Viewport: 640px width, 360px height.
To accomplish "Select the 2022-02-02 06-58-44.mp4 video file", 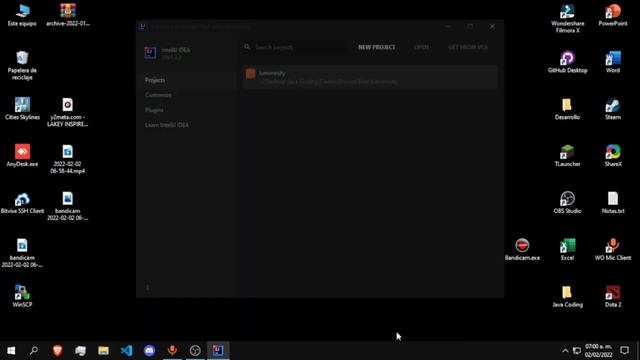I will pos(68,159).
